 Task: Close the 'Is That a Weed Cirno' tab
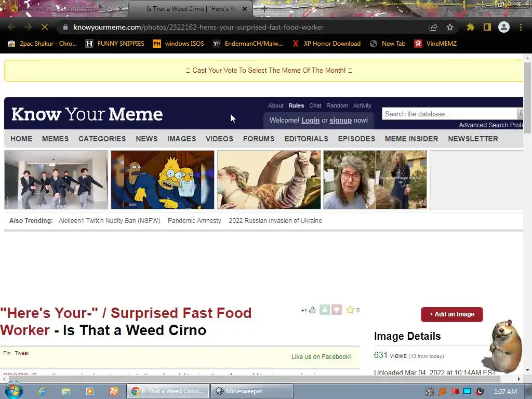[x=245, y=9]
